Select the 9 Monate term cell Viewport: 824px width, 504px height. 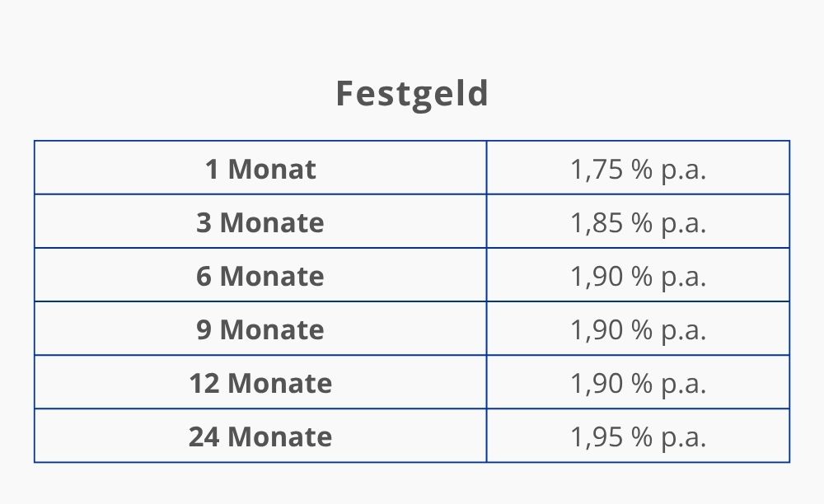click(260, 329)
